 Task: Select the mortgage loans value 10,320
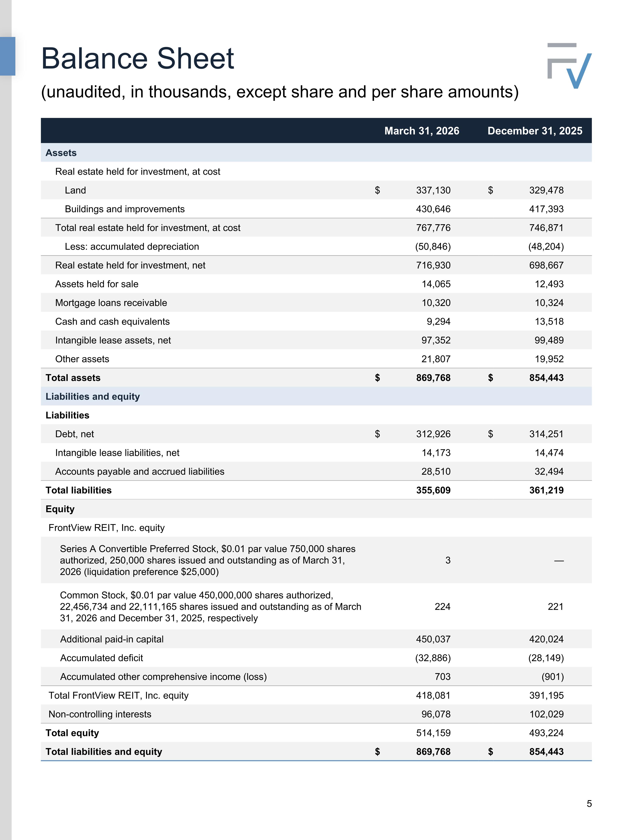pos(436,303)
